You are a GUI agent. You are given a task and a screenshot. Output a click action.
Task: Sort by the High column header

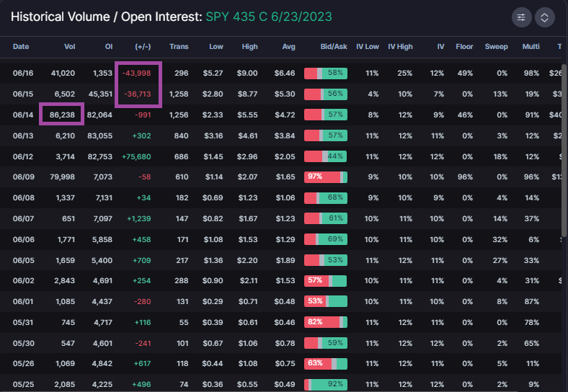tap(249, 47)
